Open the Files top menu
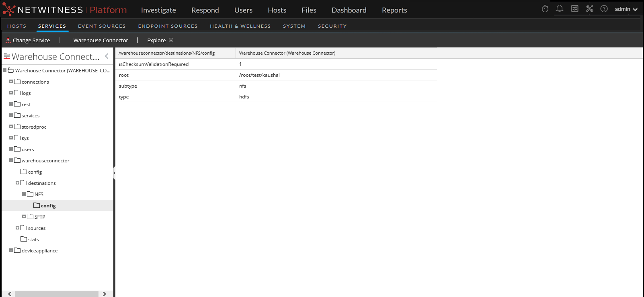 tap(309, 10)
